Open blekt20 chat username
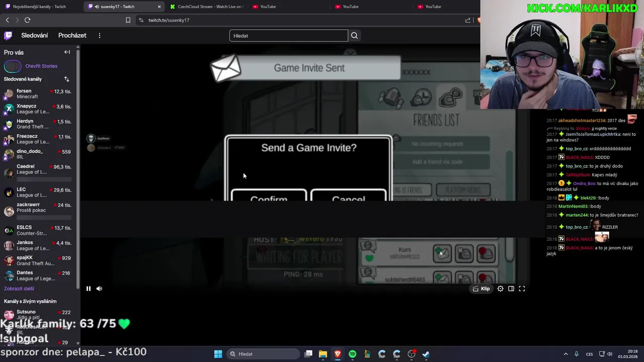 tap(588, 198)
